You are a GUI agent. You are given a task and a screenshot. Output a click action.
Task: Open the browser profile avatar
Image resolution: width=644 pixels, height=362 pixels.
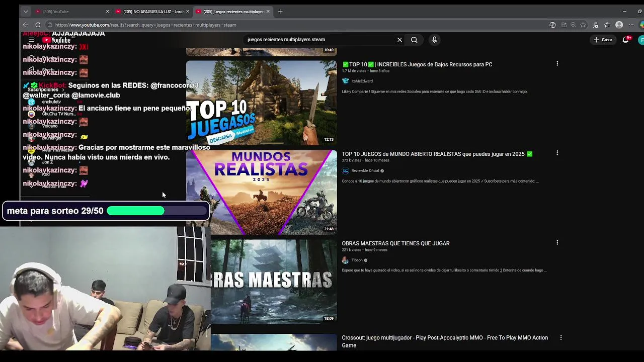[x=619, y=25]
